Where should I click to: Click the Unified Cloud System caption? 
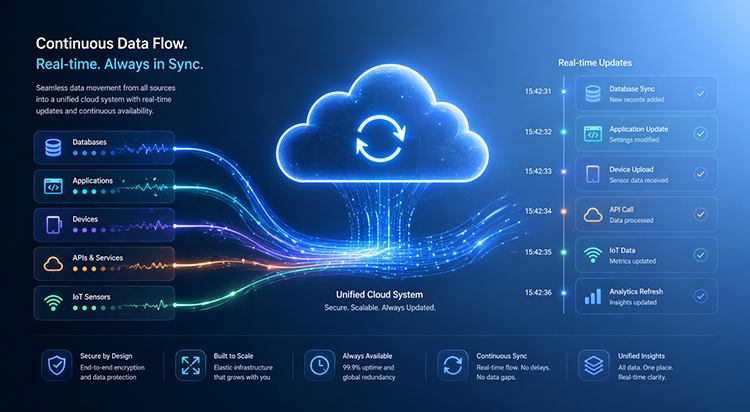point(379,295)
